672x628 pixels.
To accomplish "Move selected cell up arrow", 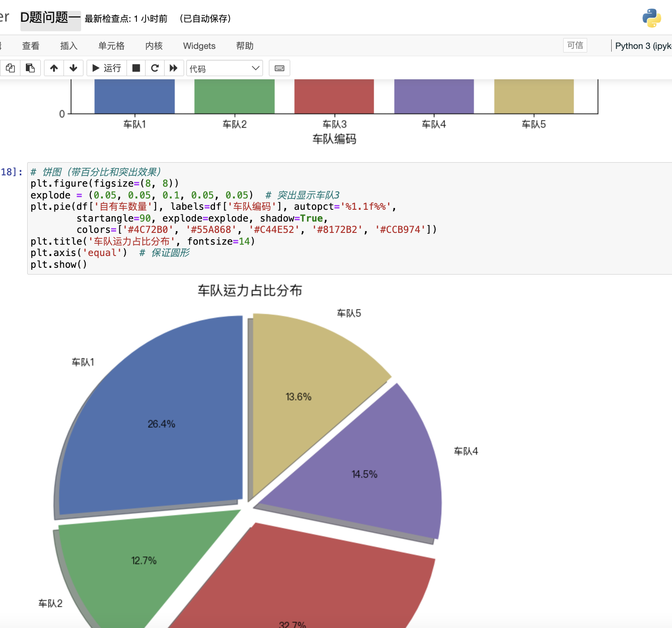I will pyautogui.click(x=54, y=68).
